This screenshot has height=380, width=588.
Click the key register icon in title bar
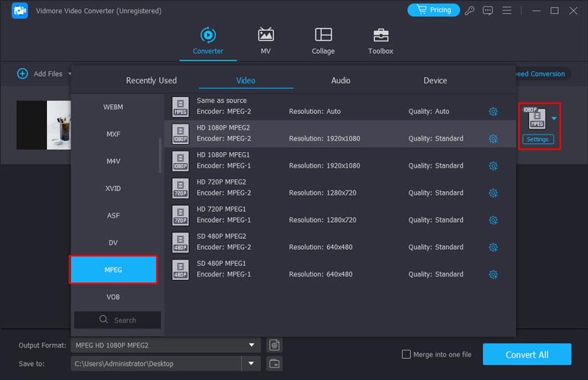[x=471, y=10]
